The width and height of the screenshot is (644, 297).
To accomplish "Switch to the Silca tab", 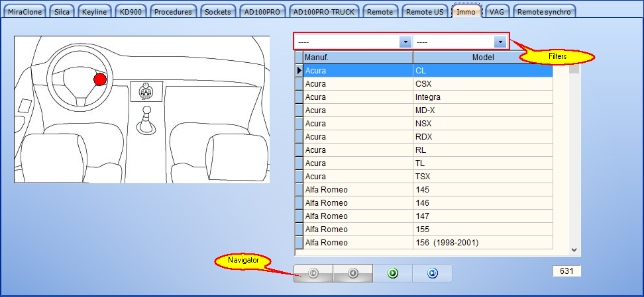I will click(62, 11).
